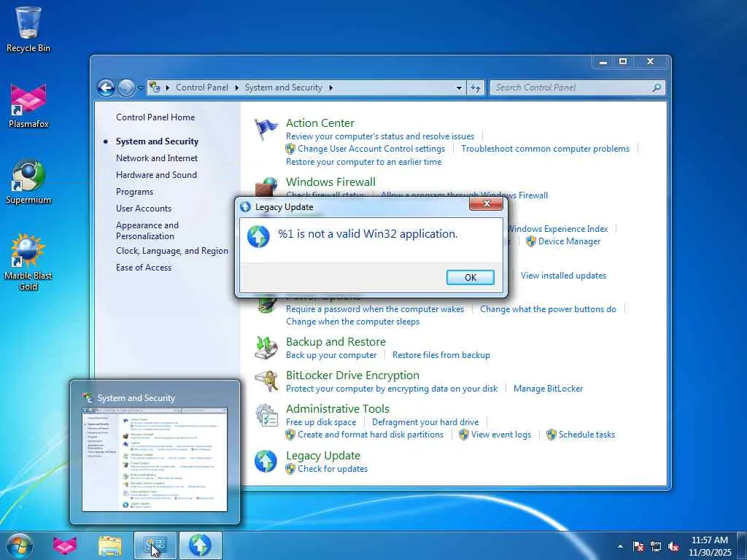Select User Accounts category
Screen dimensions: 747x560
coord(144,209)
